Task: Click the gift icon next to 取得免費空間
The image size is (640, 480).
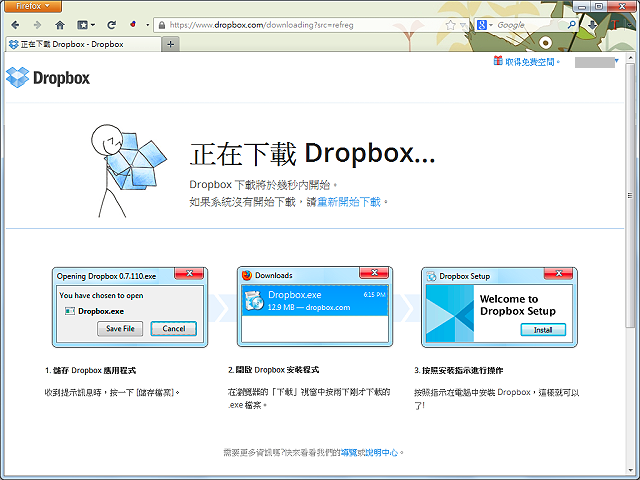Action: 498,61
